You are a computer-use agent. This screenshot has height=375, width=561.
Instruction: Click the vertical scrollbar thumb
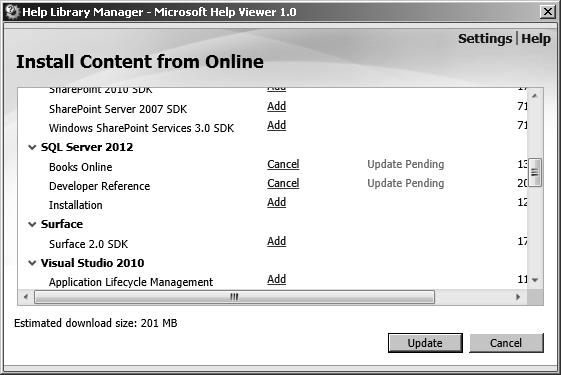pos(535,172)
